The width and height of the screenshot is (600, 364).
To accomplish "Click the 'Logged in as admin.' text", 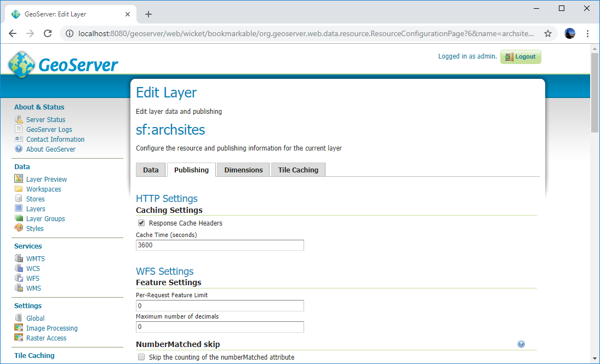I will click(x=467, y=56).
